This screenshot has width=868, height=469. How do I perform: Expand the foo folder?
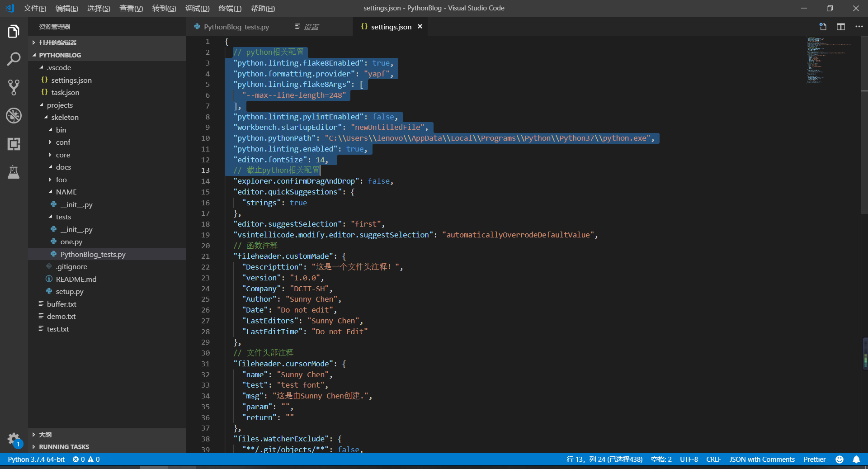point(107,180)
